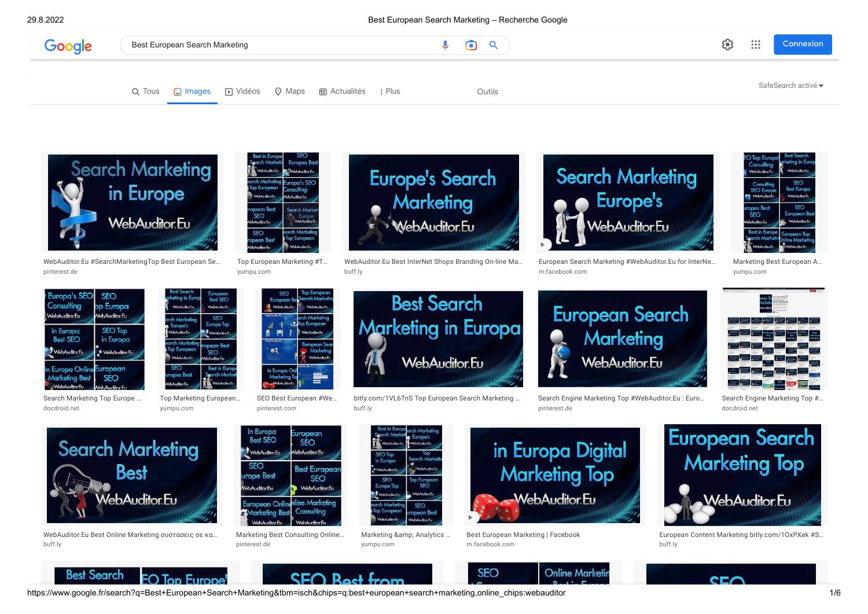Open the SafeSearch activé dropdown
This screenshot has height=614, width=868.
790,85
